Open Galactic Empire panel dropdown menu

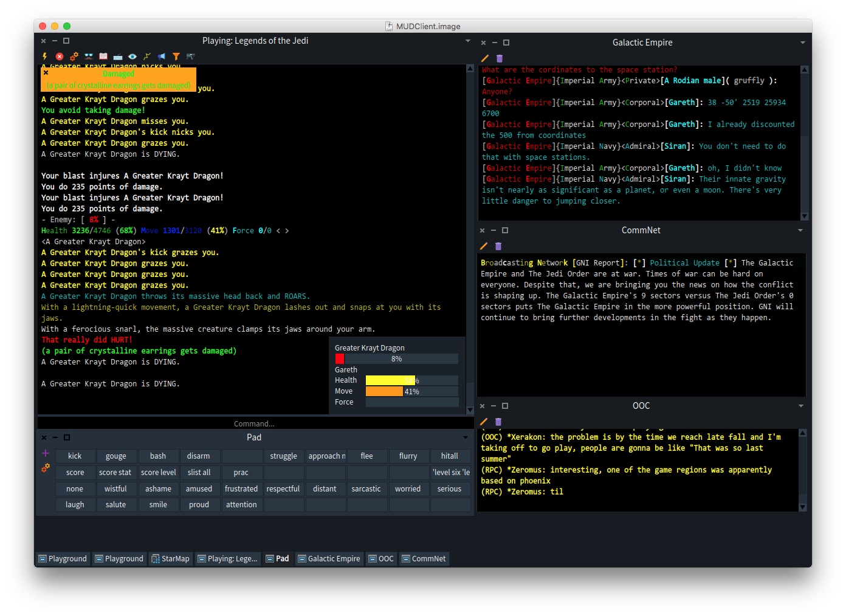pyautogui.click(x=803, y=43)
